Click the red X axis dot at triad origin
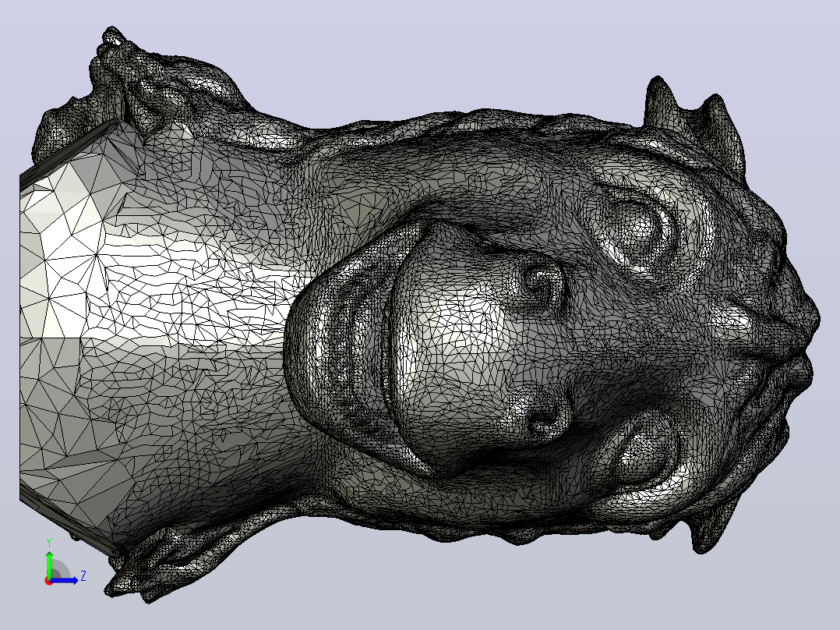 coord(49,581)
